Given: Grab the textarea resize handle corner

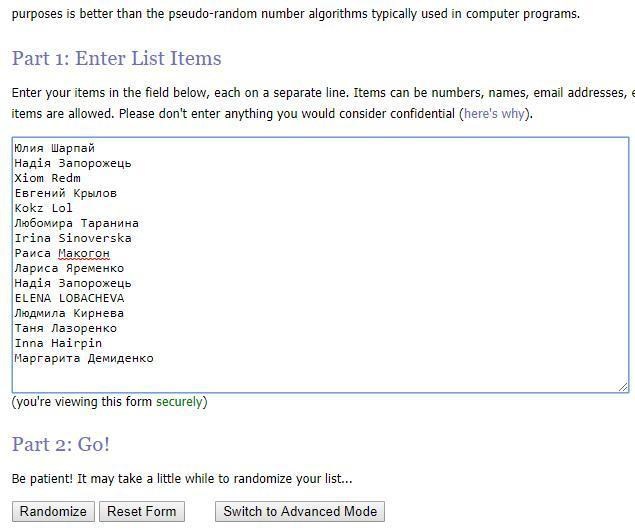Looking at the screenshot, I should (624, 387).
